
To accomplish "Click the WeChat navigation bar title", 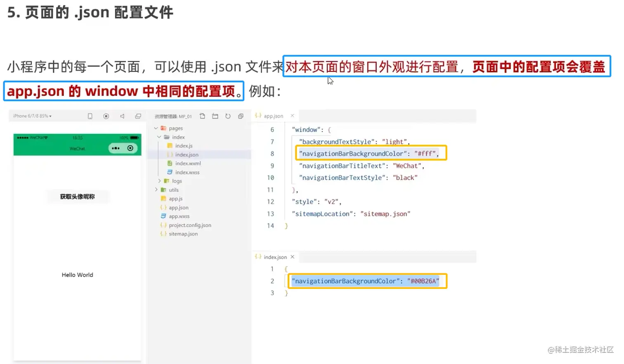I will 77,149.
